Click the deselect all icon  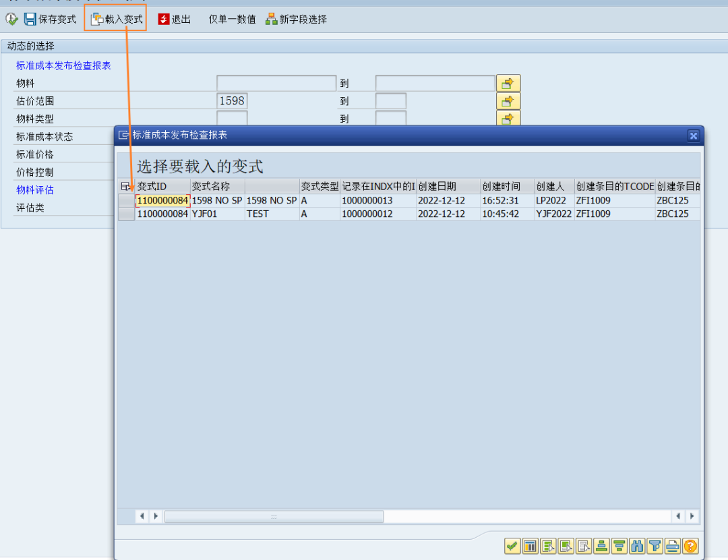584,546
